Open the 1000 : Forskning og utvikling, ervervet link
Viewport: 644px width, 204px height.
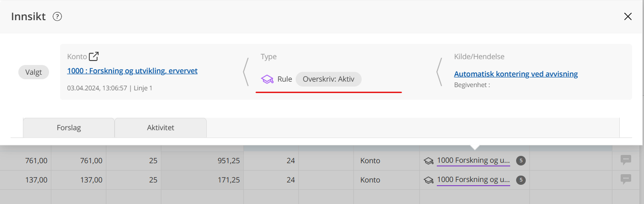[x=132, y=71]
